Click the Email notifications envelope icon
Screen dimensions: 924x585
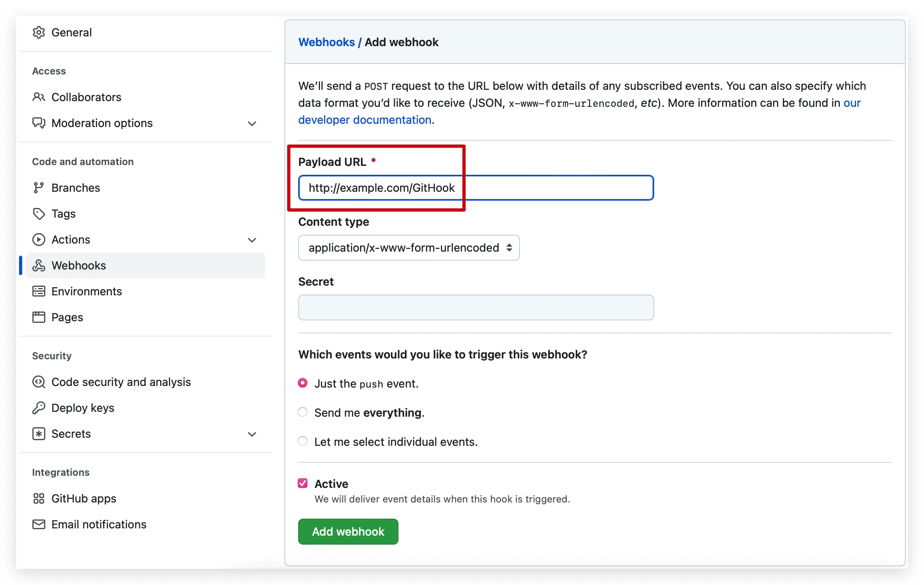(39, 524)
